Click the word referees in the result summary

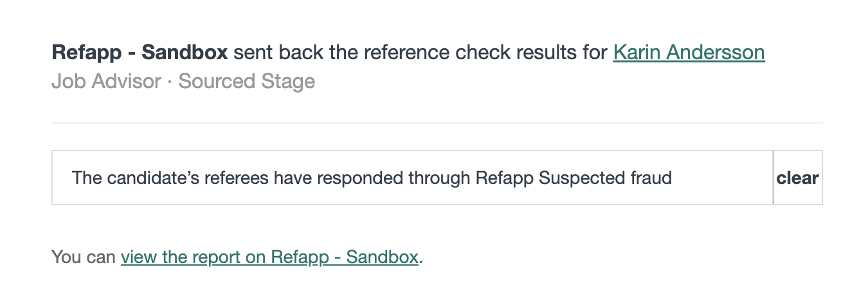238,178
